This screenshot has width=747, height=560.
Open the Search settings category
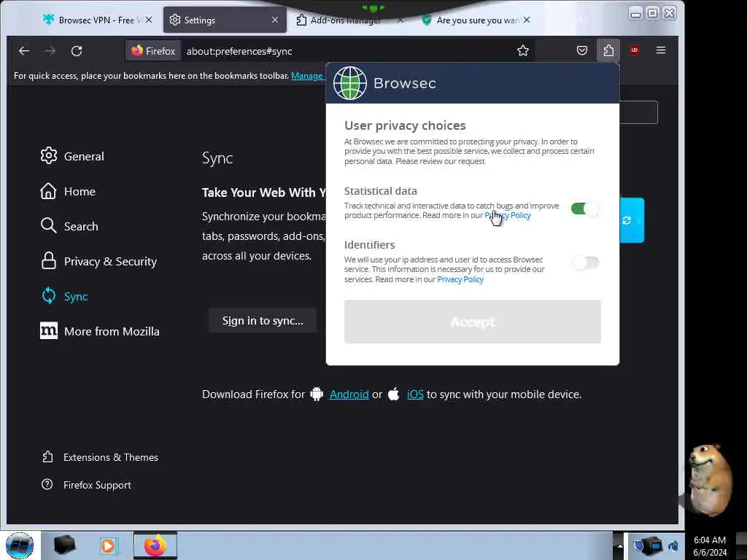pyautogui.click(x=69, y=226)
